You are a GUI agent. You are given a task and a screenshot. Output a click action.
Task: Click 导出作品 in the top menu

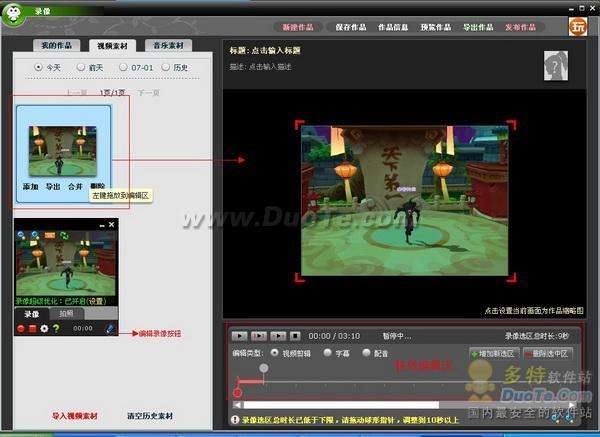pyautogui.click(x=478, y=27)
